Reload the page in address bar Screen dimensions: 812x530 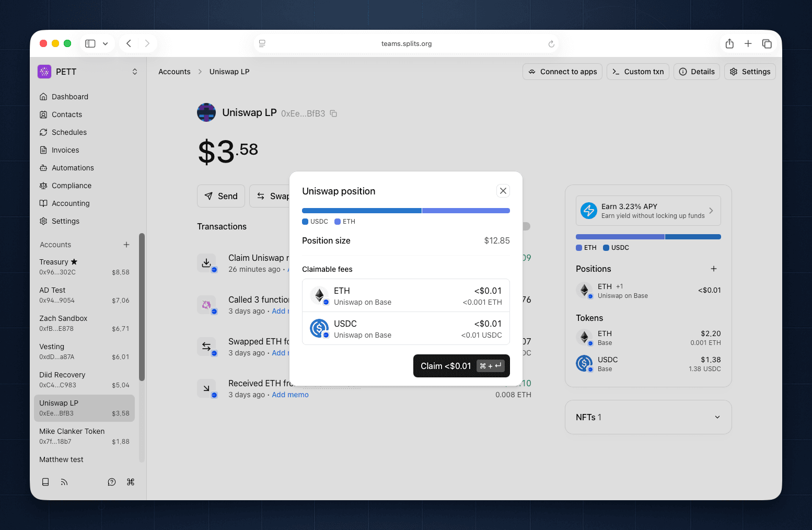pos(551,44)
